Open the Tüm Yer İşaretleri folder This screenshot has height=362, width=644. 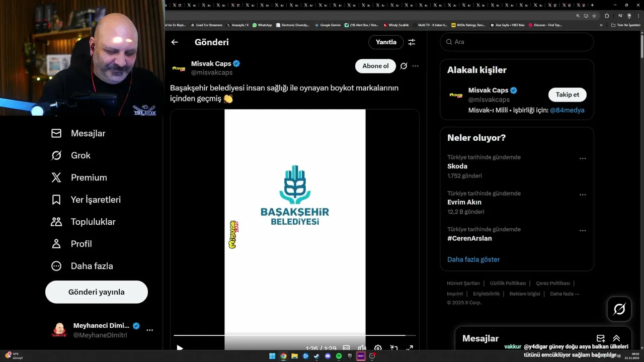tap(625, 25)
